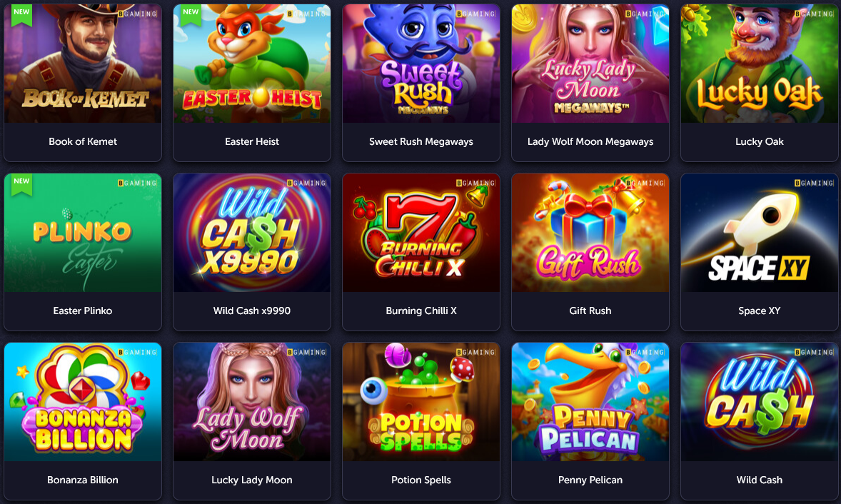Viewport: 841px width, 504px height.
Task: Click the NEW badge on Book of Kemet
Action: [x=21, y=14]
